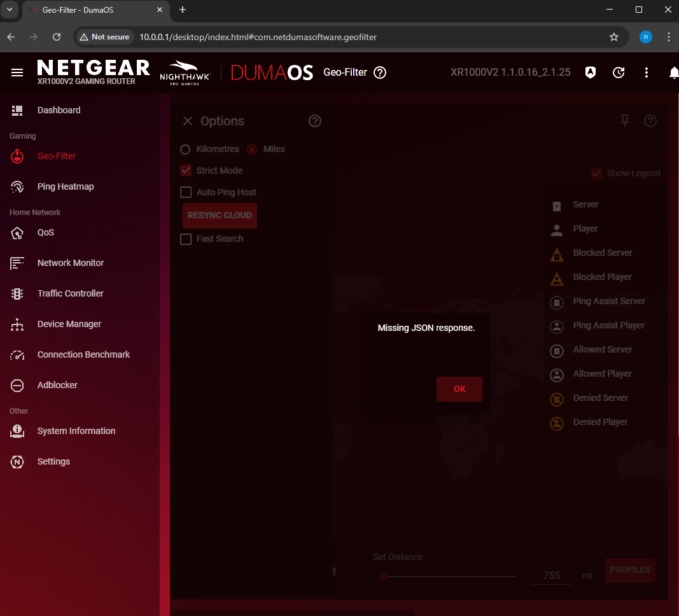The image size is (679, 616).
Task: Toggle the Strict Mode checkbox
Action: [186, 171]
